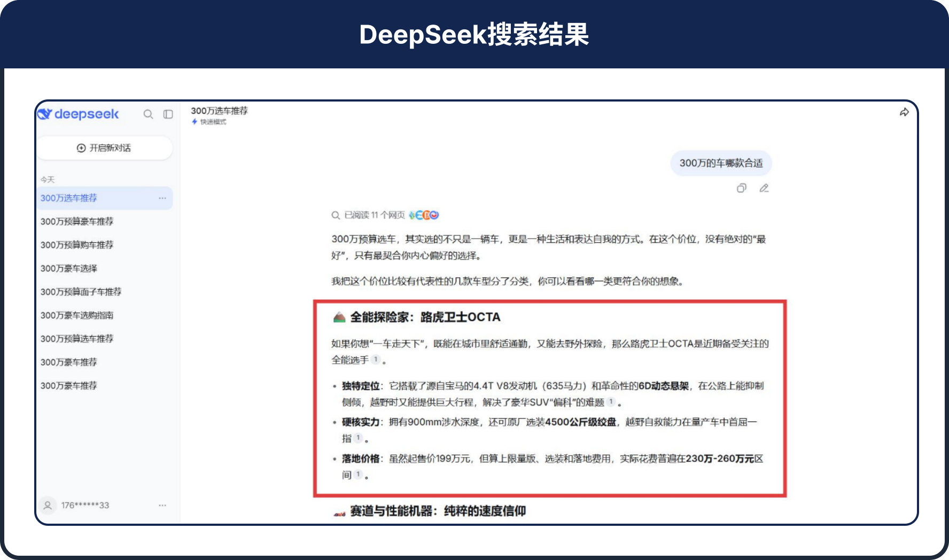The height and width of the screenshot is (560, 949).
Task: Open citation 1 after 首屈一指
Action: pos(358,438)
